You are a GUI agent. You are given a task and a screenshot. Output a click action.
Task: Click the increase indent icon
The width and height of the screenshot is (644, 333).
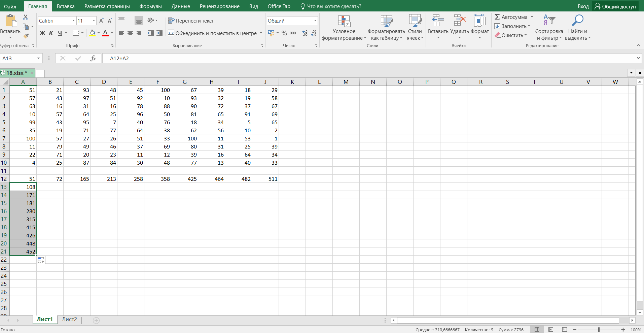[x=159, y=33]
